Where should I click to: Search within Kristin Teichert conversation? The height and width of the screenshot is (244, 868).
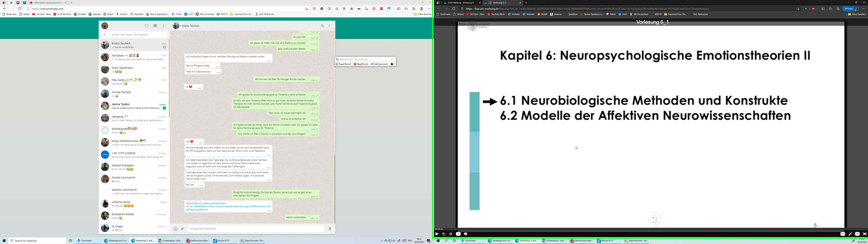[322, 26]
